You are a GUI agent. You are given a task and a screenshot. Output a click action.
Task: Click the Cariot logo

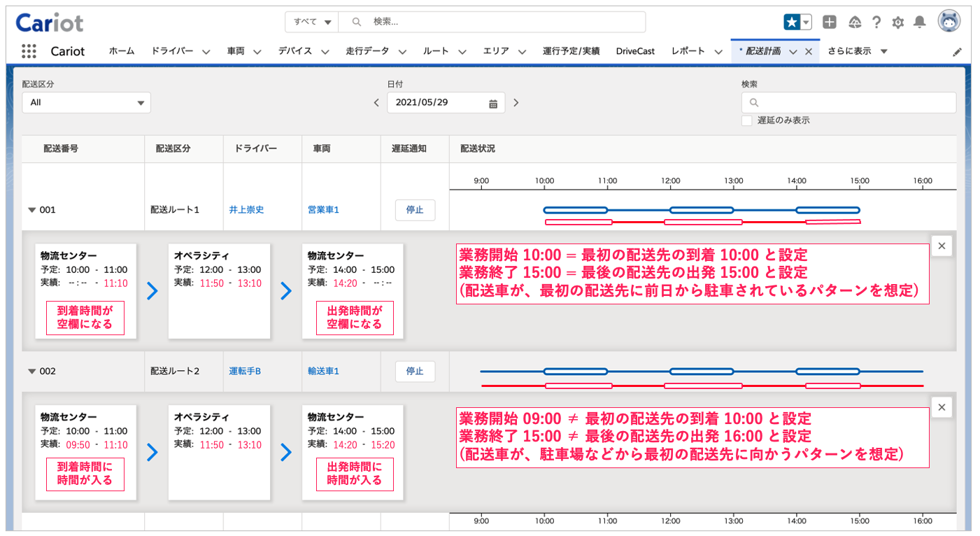point(50,22)
